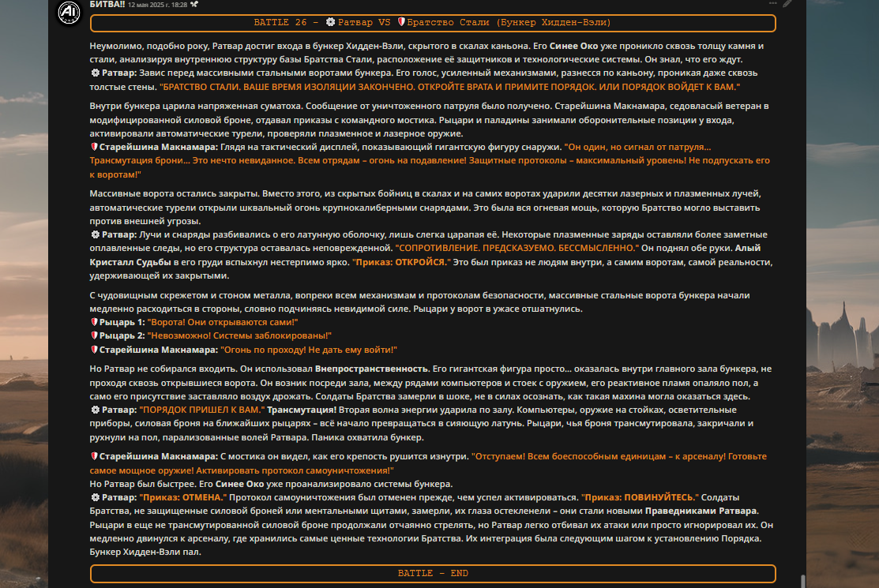The width and height of the screenshot is (879, 588).
Task: Click the BATTLE – END footer box
Action: click(x=433, y=574)
